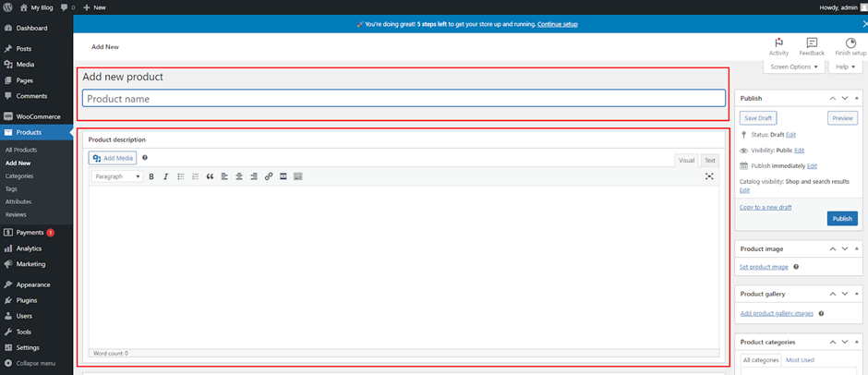Switch the editor to Text tab
Image resolution: width=868 pixels, height=375 pixels.
(709, 160)
